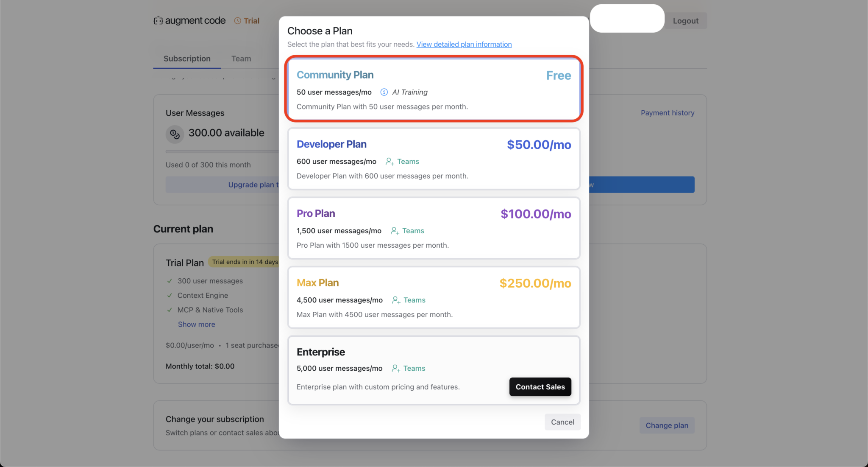This screenshot has height=467, width=868.
Task: Click the user messages coin icon
Action: coord(175,134)
